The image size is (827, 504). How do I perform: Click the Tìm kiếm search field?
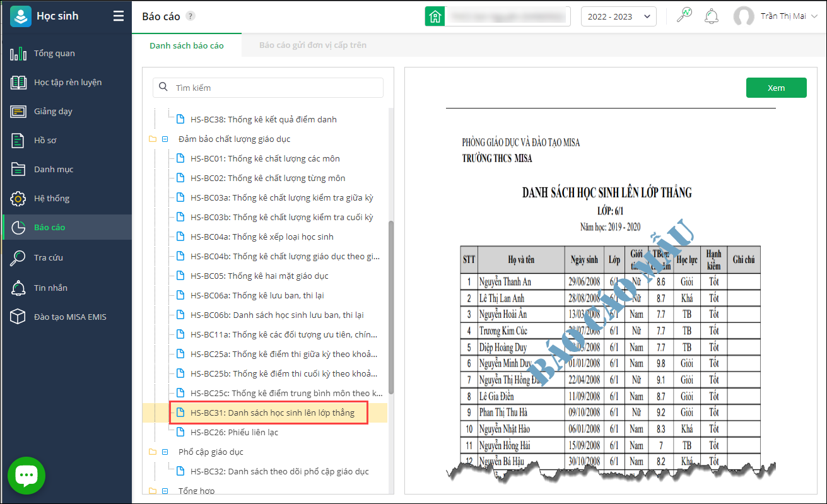click(x=268, y=88)
